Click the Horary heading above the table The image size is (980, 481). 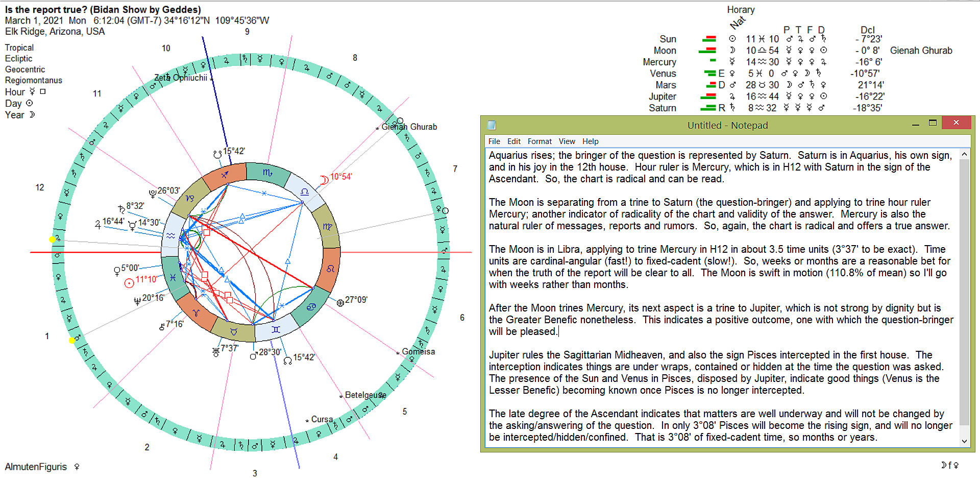(741, 10)
